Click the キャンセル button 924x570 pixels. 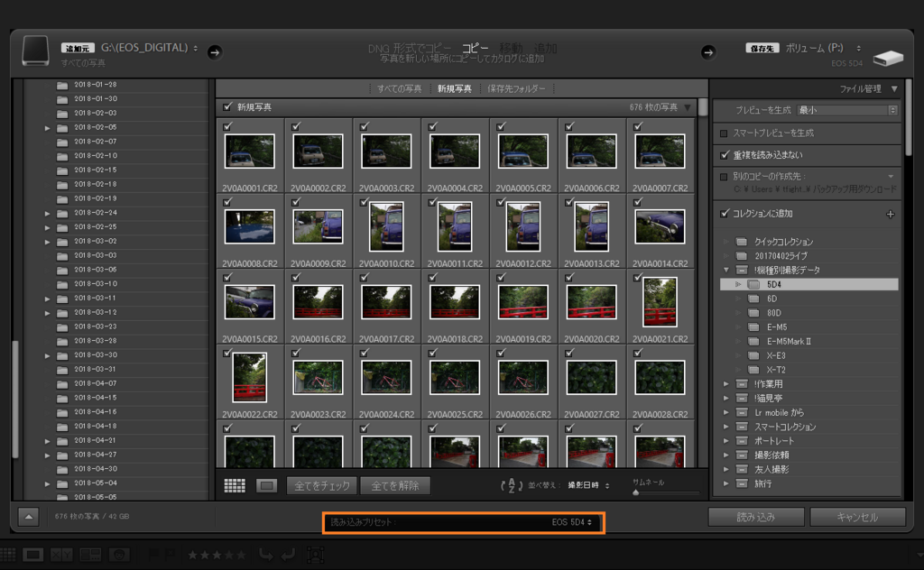pyautogui.click(x=857, y=517)
